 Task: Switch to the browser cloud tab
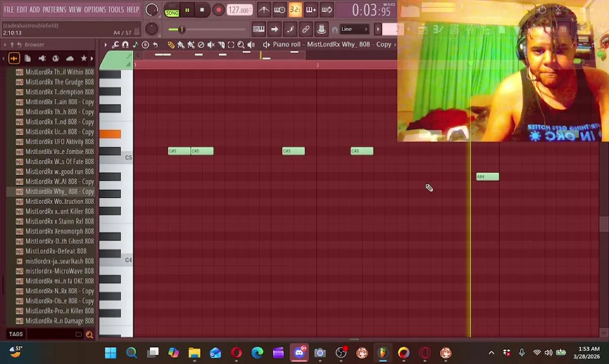tap(70, 59)
